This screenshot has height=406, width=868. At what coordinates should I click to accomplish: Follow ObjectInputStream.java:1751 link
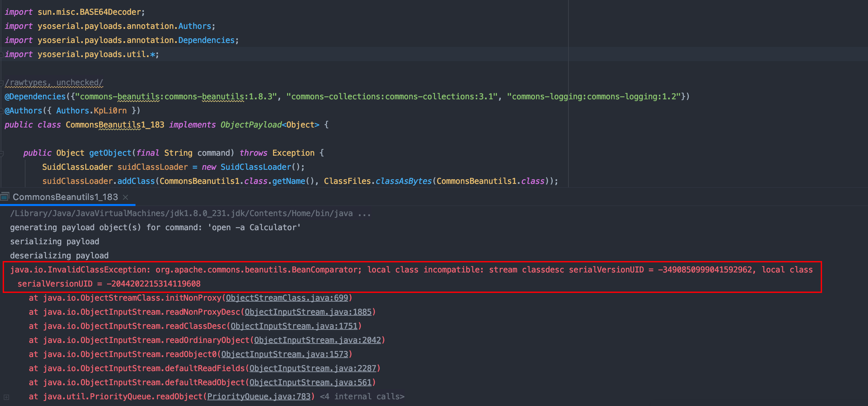tap(294, 326)
